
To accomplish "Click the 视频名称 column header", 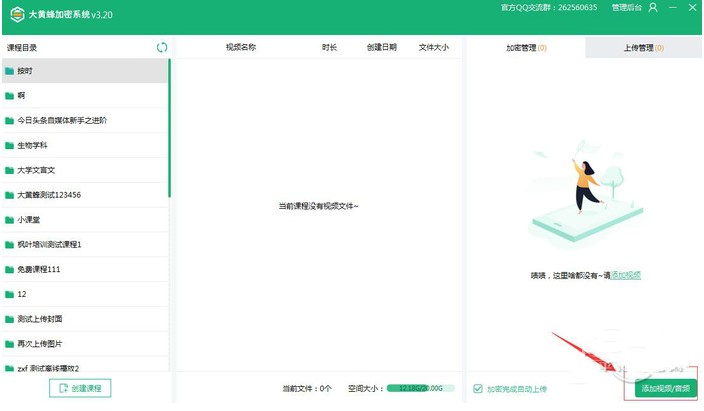I will [x=241, y=47].
